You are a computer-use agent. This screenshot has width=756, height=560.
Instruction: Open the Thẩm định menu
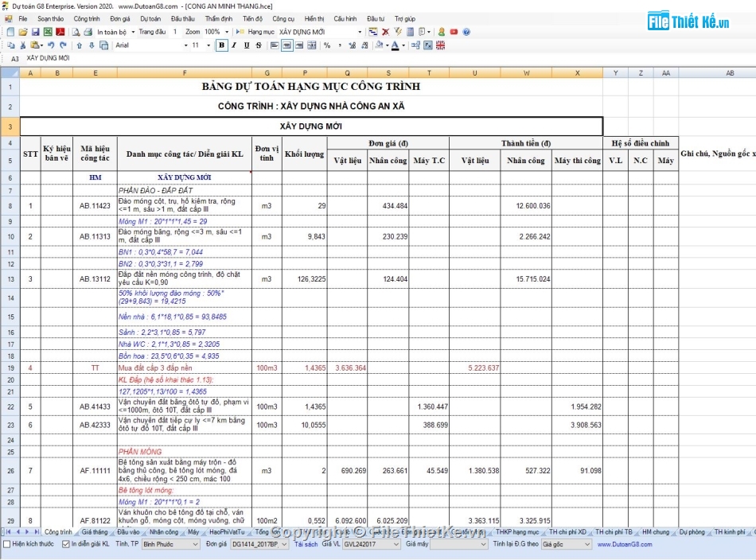(218, 19)
